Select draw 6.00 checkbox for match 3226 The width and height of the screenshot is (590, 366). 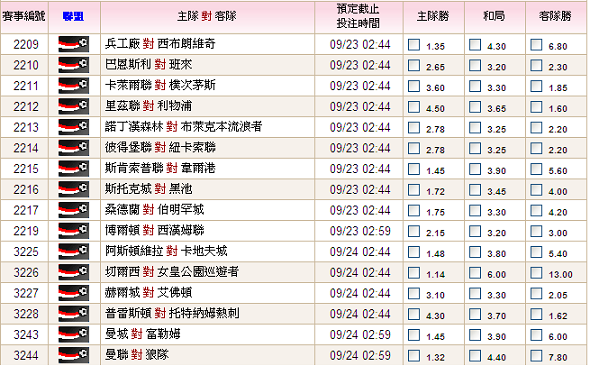click(475, 273)
